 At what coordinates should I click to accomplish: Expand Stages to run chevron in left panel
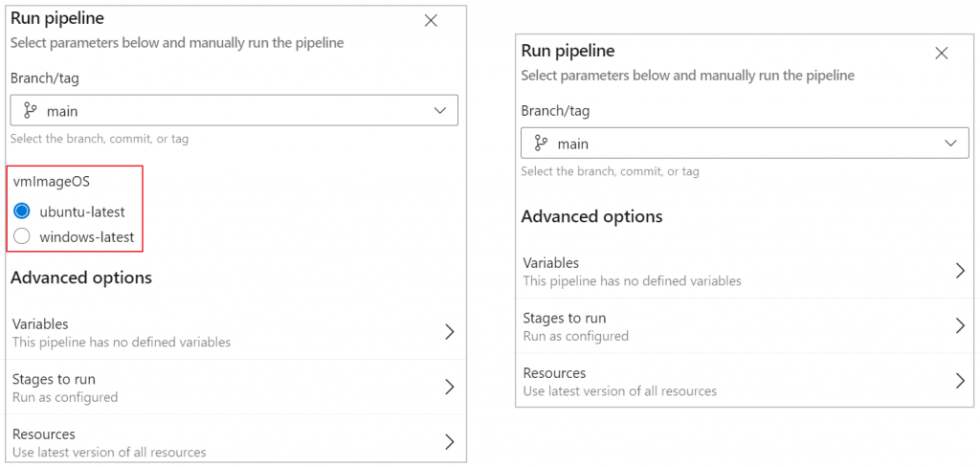point(449,387)
